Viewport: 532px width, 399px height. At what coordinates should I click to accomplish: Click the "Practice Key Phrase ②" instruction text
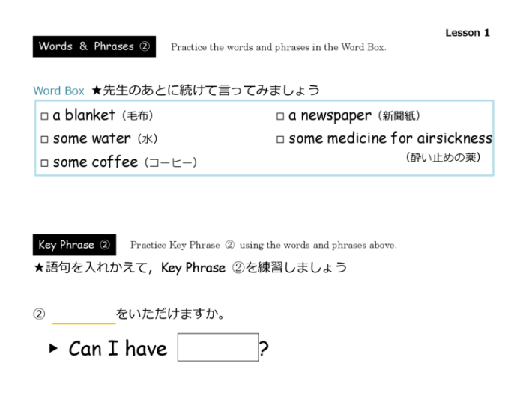(263, 245)
